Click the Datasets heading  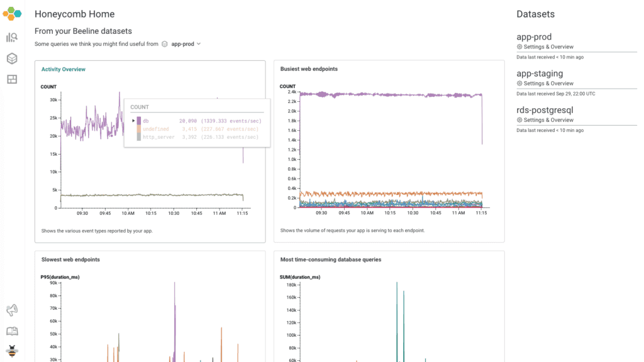(535, 14)
